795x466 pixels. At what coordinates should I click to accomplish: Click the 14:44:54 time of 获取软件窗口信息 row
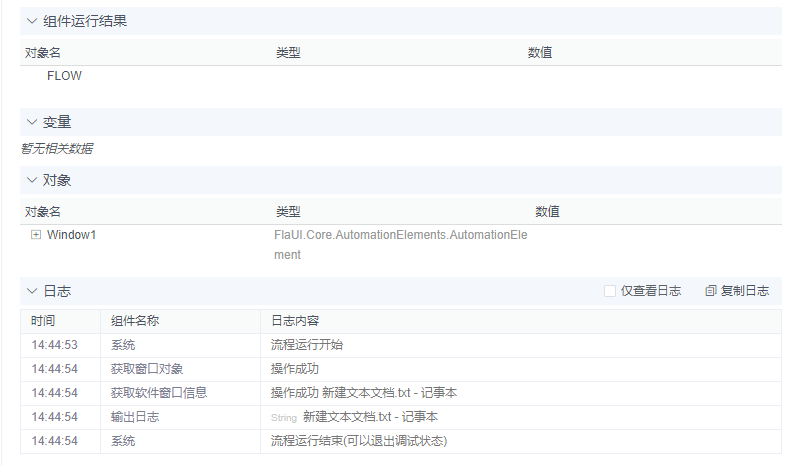[x=55, y=393]
